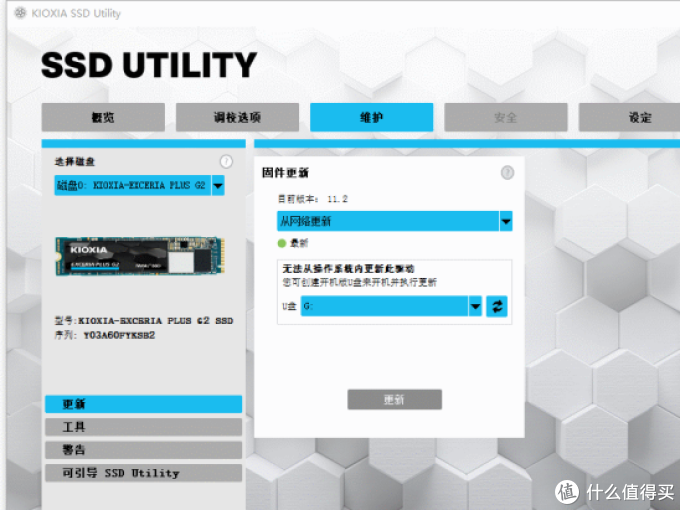Click the KIOXIA SSD product image
680x510 pixels.
[x=140, y=256]
